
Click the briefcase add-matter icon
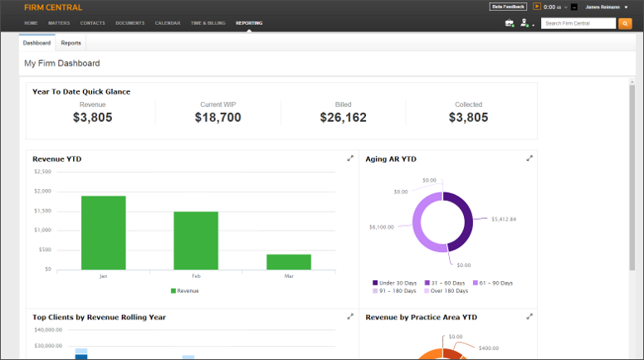tap(509, 23)
